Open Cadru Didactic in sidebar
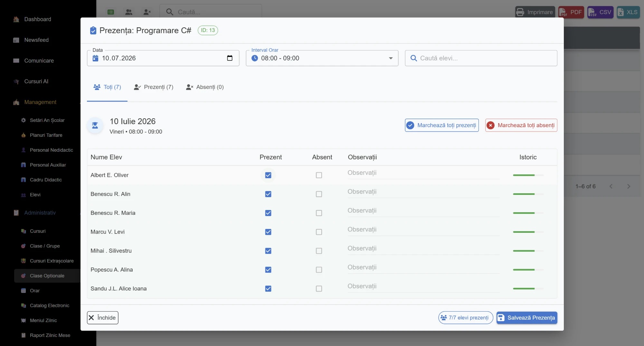Viewport: 644px width, 346px height. [46, 180]
